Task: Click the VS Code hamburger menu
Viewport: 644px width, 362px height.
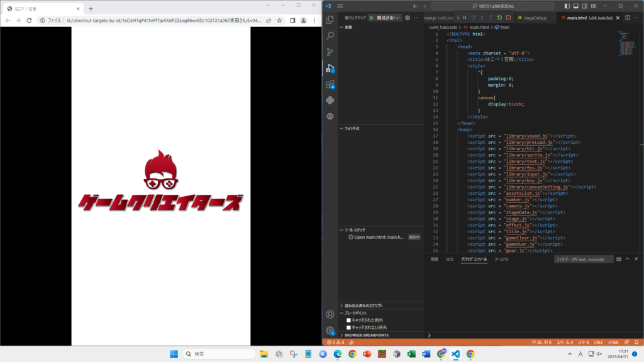Action: [340, 6]
